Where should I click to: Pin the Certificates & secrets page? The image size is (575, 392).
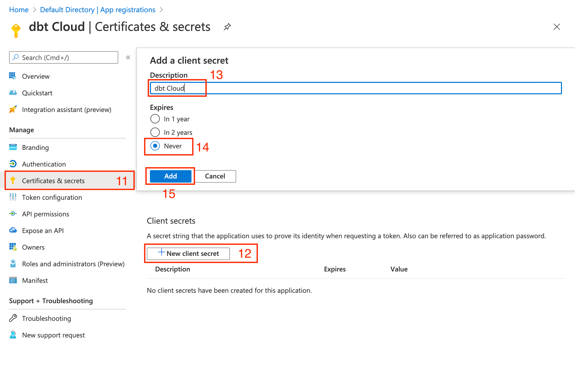coord(227,27)
